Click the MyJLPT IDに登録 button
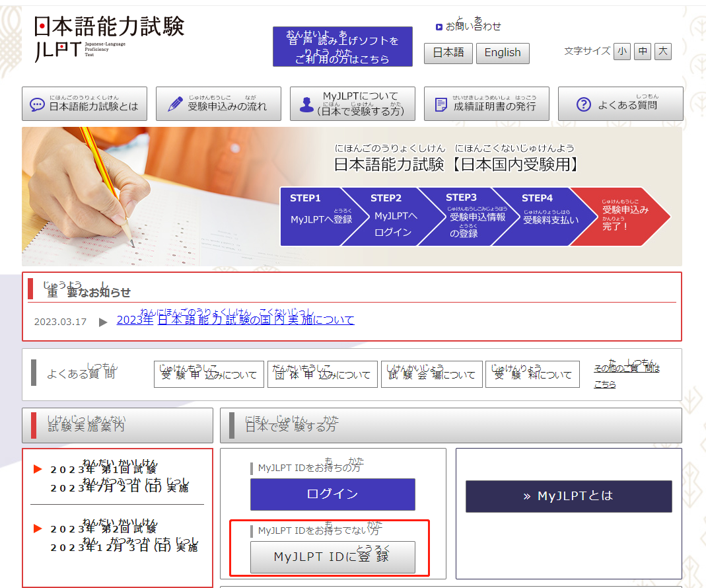The height and width of the screenshot is (588, 706). tap(333, 557)
